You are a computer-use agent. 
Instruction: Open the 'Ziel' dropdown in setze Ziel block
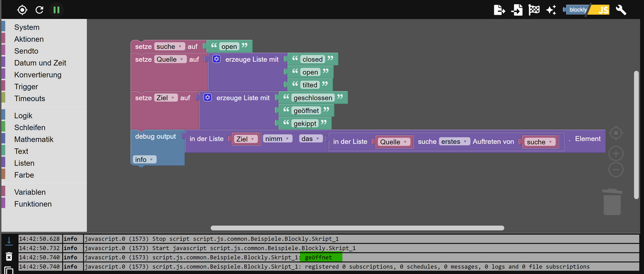pyautogui.click(x=166, y=98)
